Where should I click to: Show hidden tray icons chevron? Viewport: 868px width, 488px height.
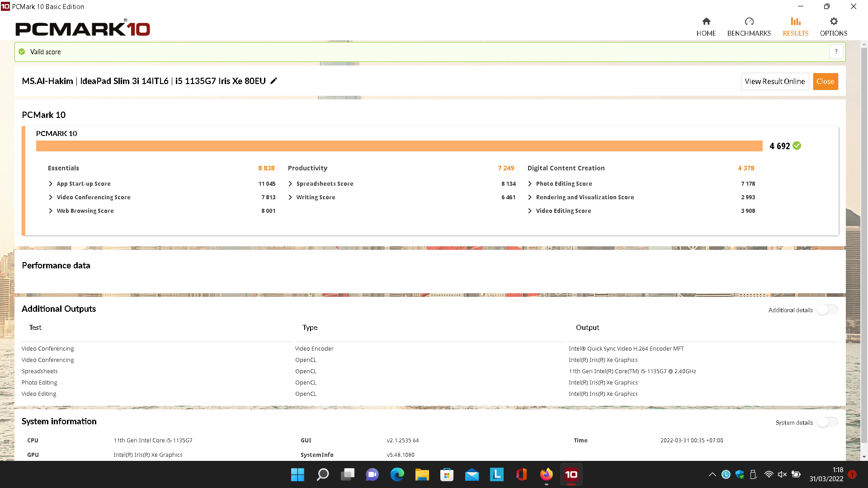[712, 474]
